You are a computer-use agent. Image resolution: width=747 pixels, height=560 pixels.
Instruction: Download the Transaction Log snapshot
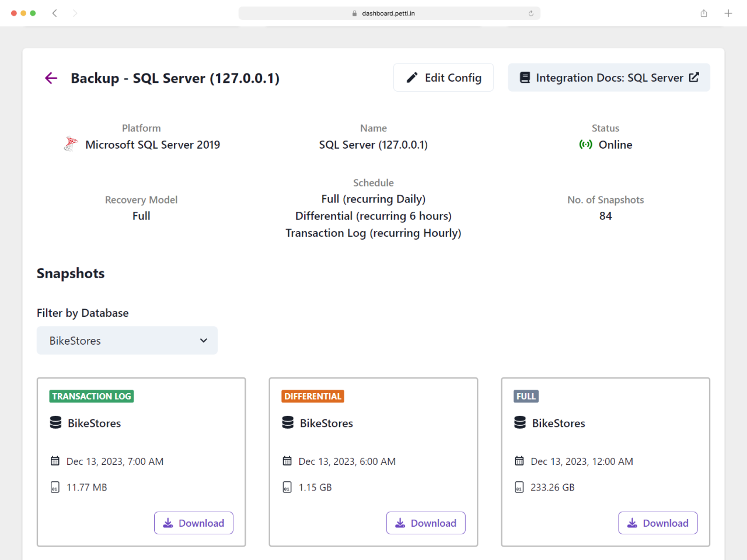click(194, 523)
